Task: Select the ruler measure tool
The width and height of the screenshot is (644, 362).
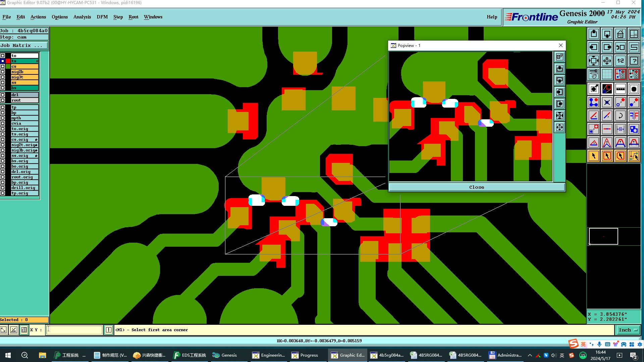Action: 620,89
